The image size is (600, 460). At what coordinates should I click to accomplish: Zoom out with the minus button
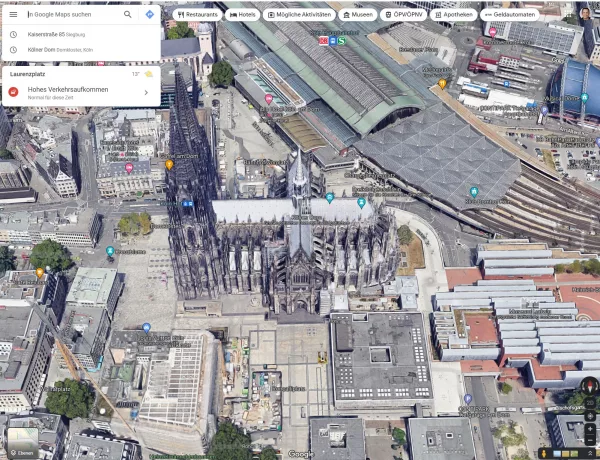(x=590, y=440)
